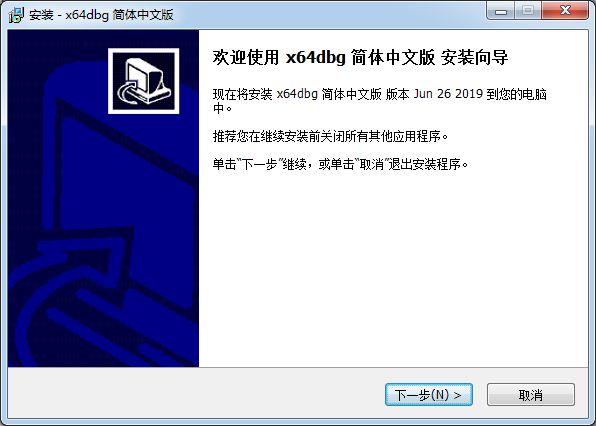Image resolution: width=596 pixels, height=426 pixels.
Task: Click the 到您的电脑 text at line end
Action: tap(517, 94)
